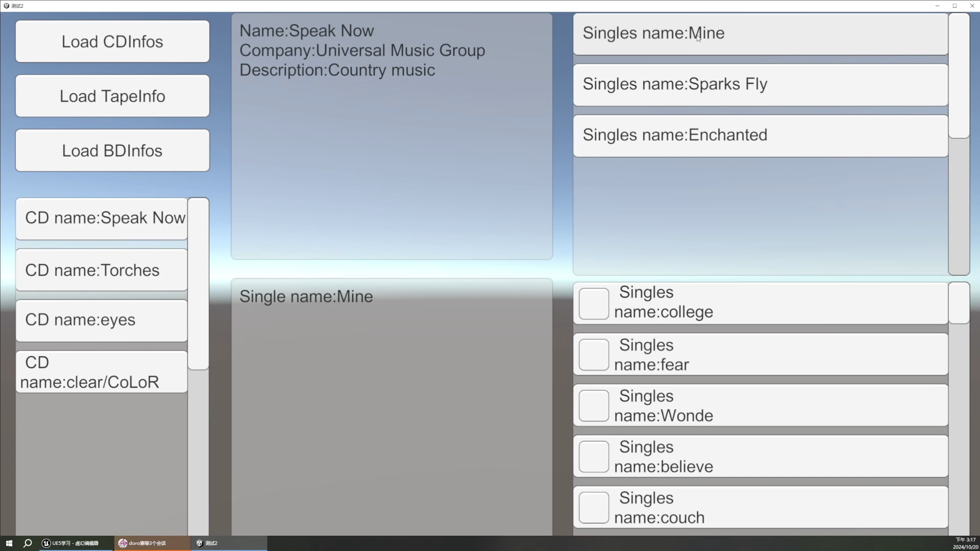Click the taskbar clock and date
The image size is (980, 551).
[965, 543]
